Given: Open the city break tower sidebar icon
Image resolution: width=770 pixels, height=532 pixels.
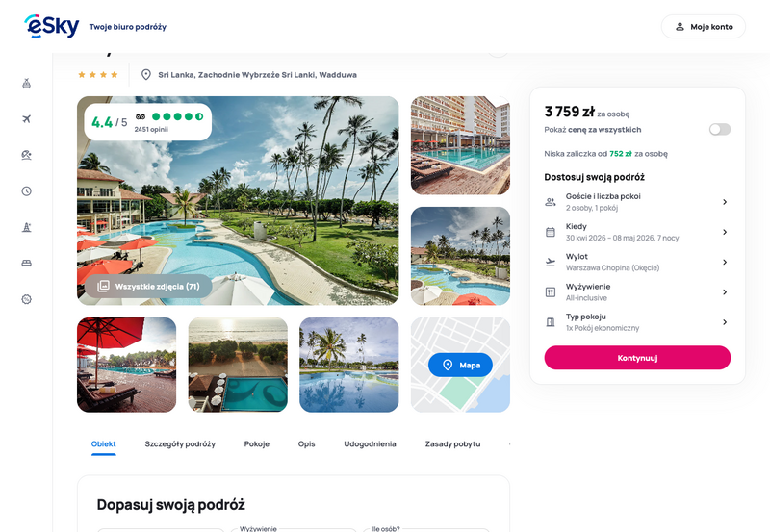Looking at the screenshot, I should (x=27, y=227).
